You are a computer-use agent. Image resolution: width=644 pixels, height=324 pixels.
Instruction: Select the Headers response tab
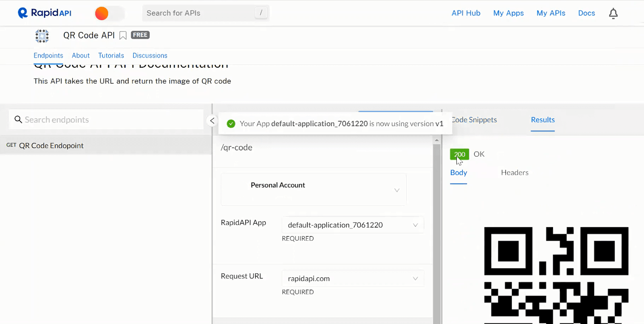click(x=514, y=172)
